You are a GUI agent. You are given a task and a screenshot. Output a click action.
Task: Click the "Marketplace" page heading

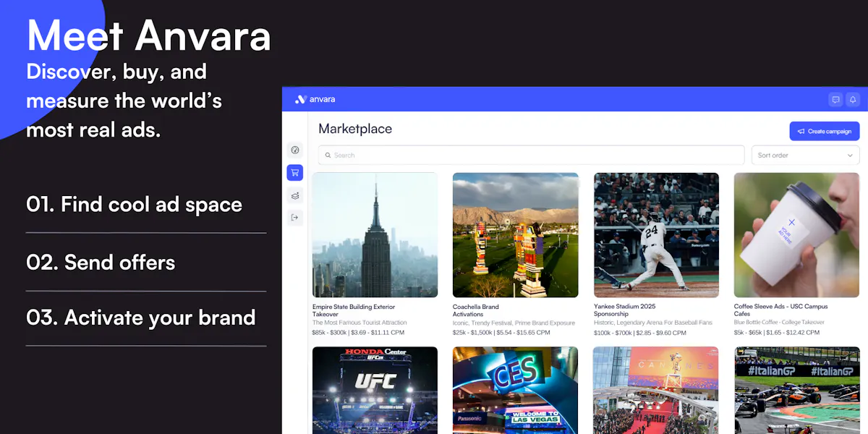pos(355,129)
